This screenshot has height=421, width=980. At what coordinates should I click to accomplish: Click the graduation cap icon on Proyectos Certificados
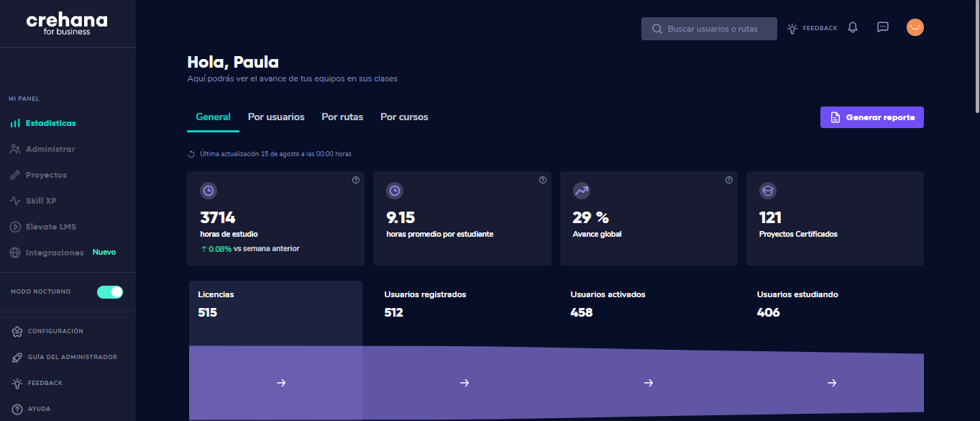coord(767,190)
